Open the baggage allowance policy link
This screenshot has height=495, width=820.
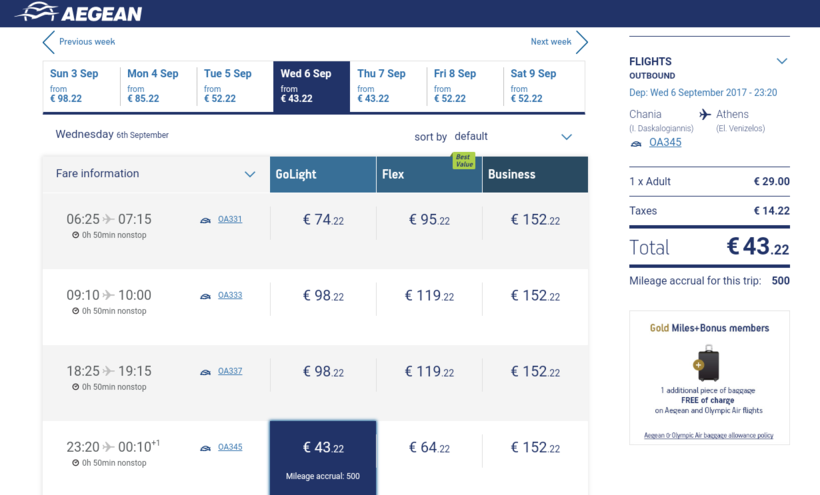point(708,435)
